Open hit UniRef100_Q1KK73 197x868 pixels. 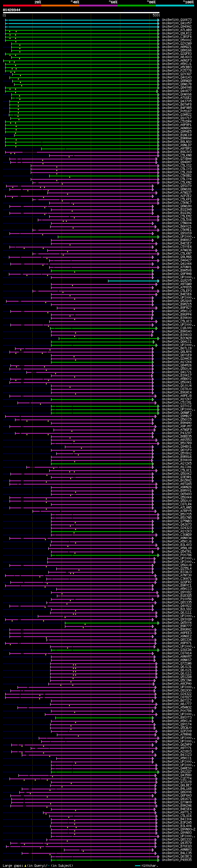(x=177, y=20)
